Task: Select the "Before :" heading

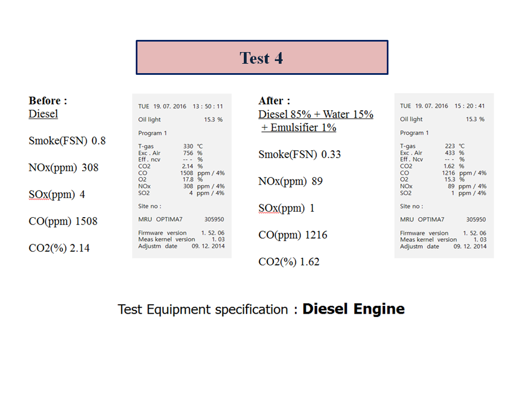Action: [x=48, y=101]
